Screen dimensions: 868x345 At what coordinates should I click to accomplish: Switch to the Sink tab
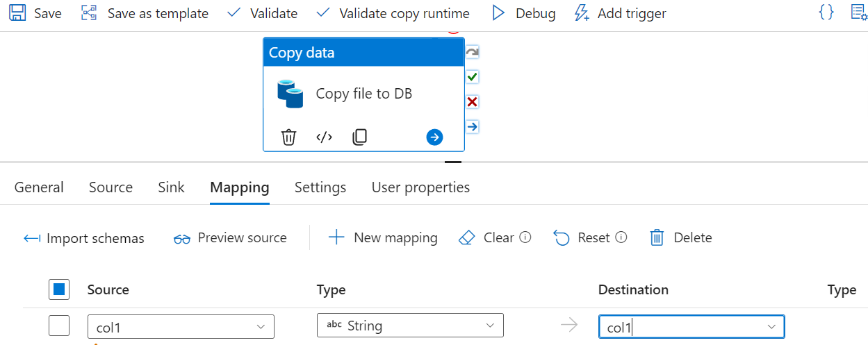click(171, 187)
